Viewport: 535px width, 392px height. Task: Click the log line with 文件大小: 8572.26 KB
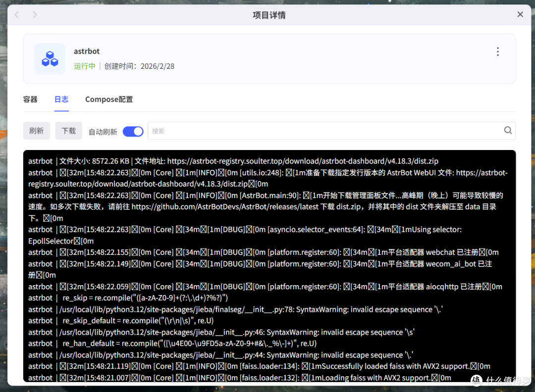(x=233, y=161)
